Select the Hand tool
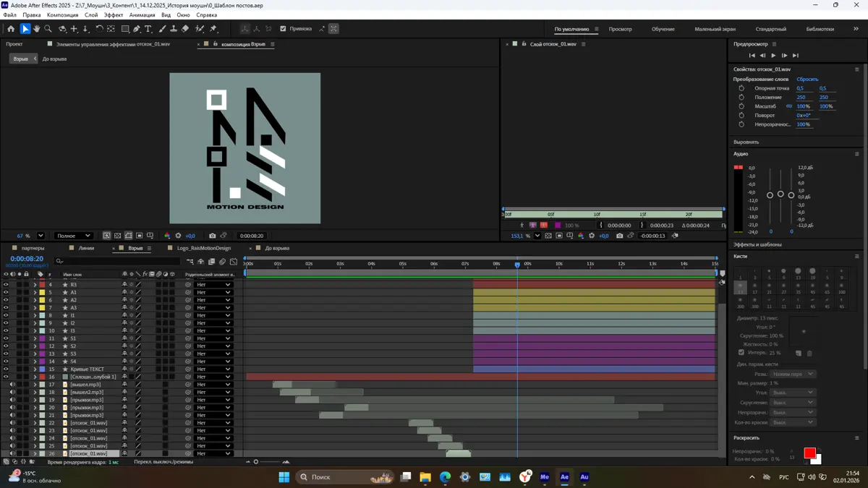The width and height of the screenshot is (868, 488). tap(37, 29)
